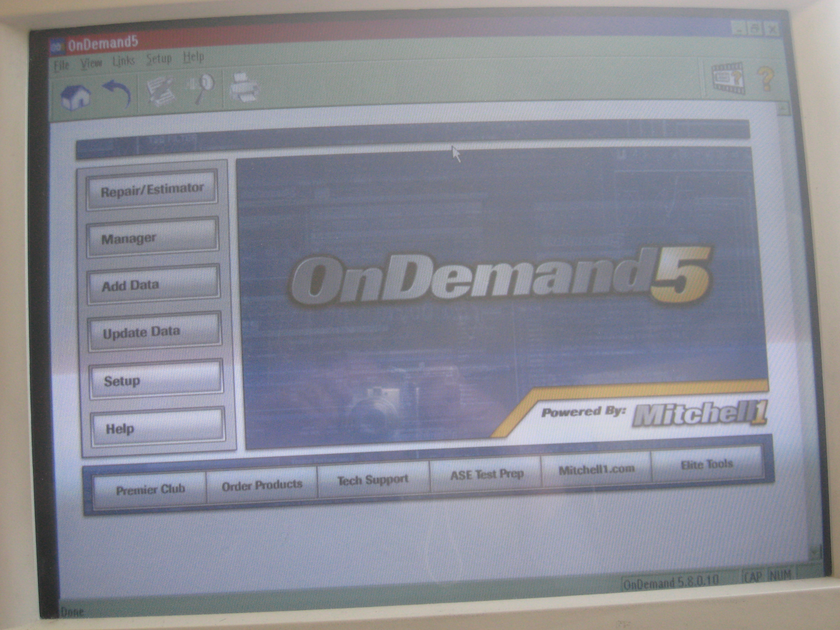
Task: Open the Manager button
Action: tap(153, 238)
